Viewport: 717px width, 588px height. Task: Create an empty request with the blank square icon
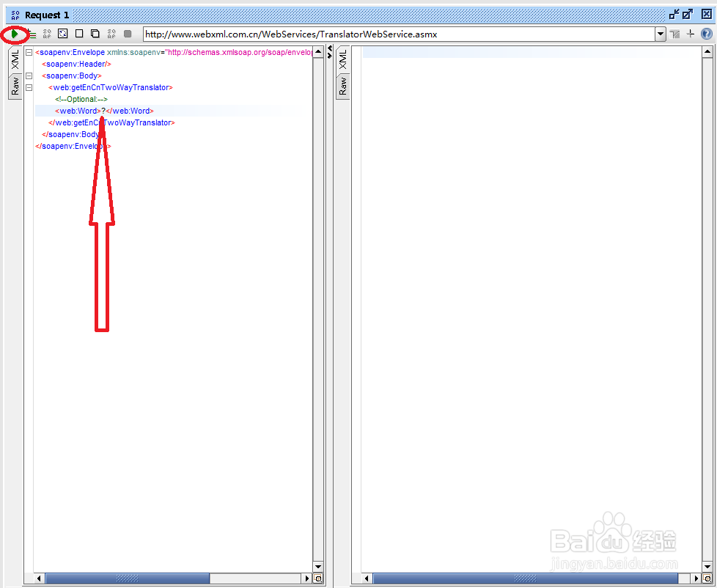pyautogui.click(x=79, y=34)
